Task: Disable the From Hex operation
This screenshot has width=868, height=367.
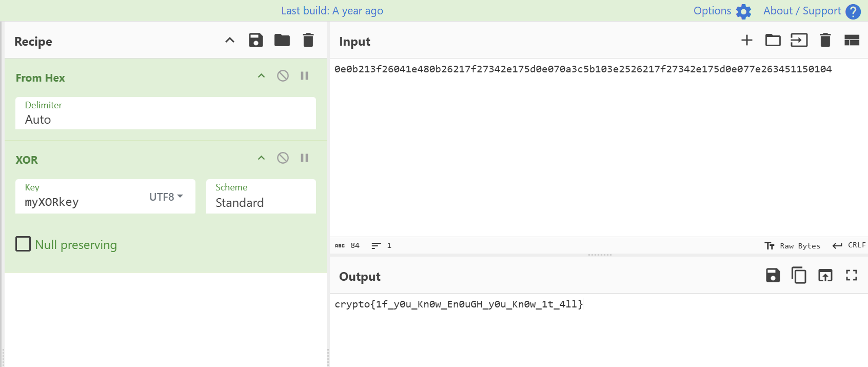Action: [x=283, y=76]
